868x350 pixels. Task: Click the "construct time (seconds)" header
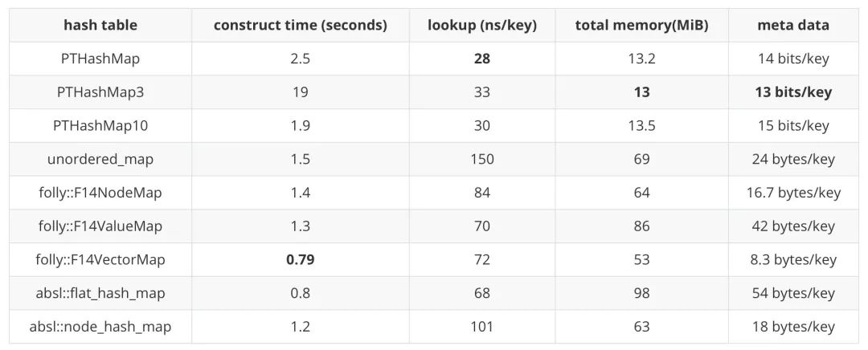click(x=301, y=25)
